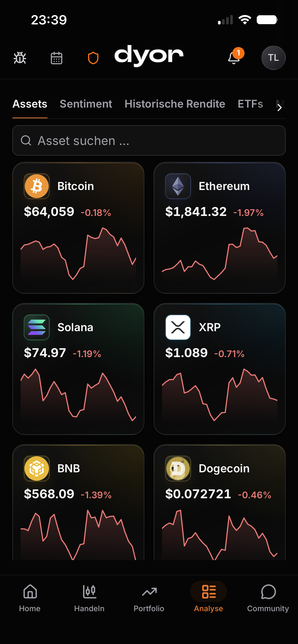Open the calendar icon in header
Viewport: 298px width, 644px height.
(57, 58)
